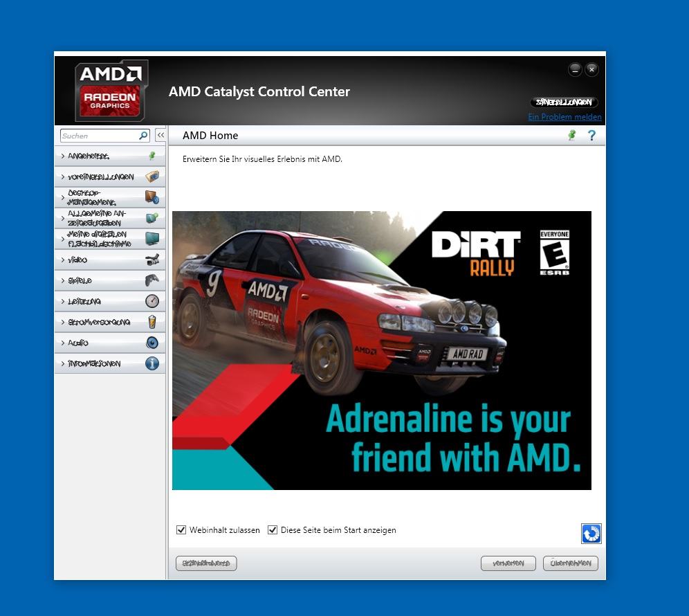Expand the Stromversorgung section chevron

62,322
